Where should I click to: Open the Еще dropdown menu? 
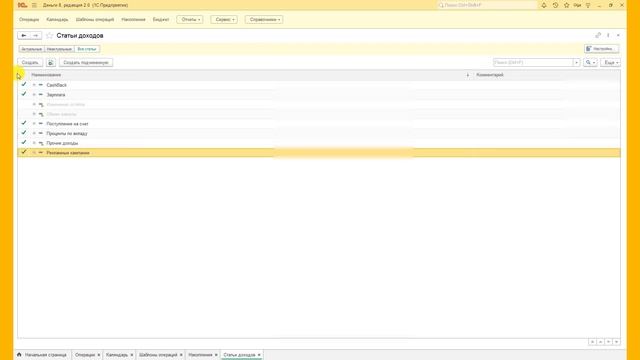611,62
